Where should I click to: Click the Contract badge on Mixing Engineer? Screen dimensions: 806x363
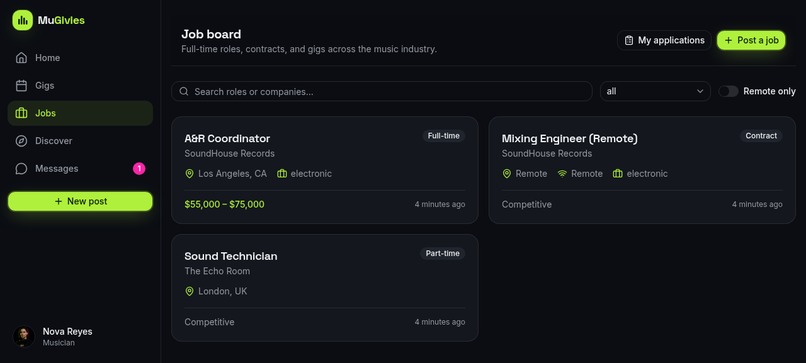click(x=761, y=136)
